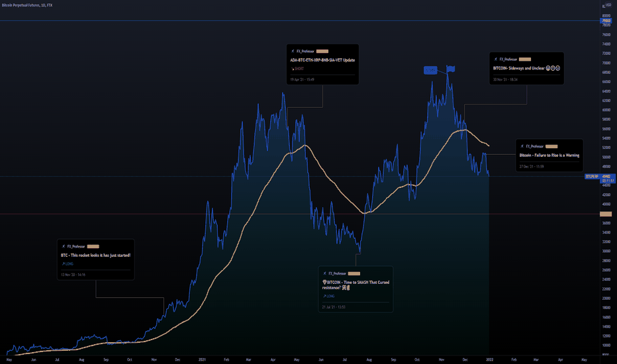Click FX_Professor avatar icon in the 27 Dec '21 card
This screenshot has width=617, height=364.
522,146
